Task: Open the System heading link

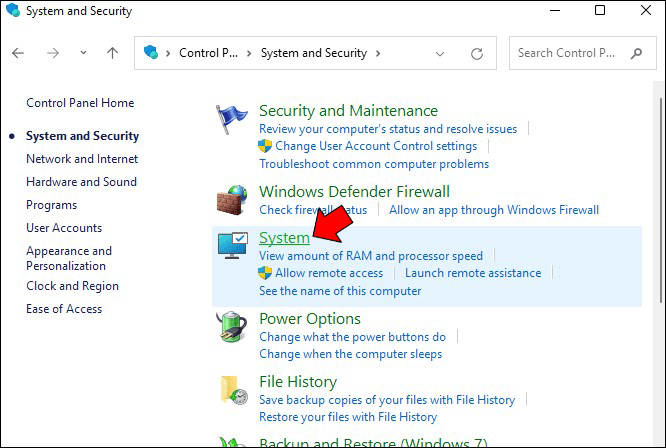Action: (x=284, y=238)
